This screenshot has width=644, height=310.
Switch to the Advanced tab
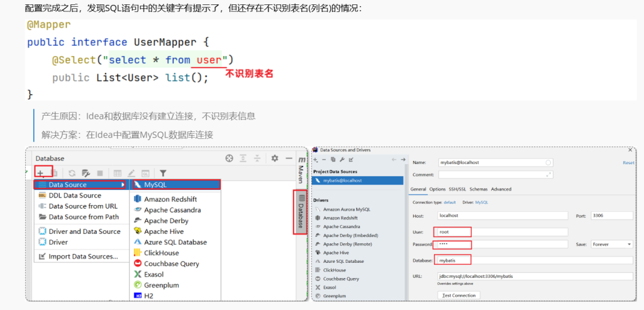click(501, 189)
